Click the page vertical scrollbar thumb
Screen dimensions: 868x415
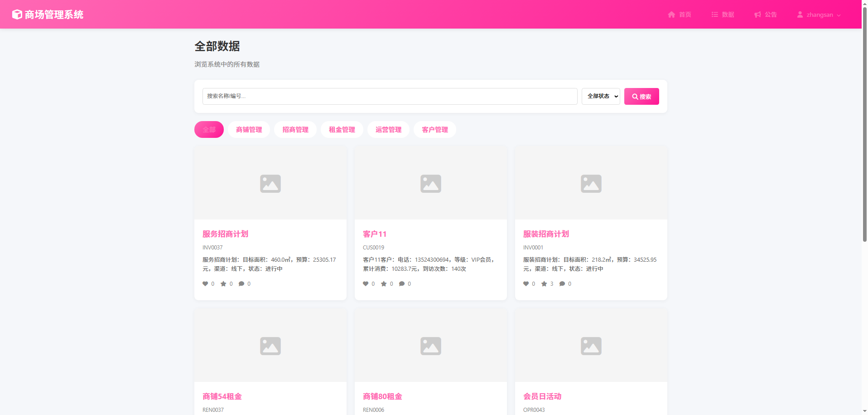(x=864, y=123)
